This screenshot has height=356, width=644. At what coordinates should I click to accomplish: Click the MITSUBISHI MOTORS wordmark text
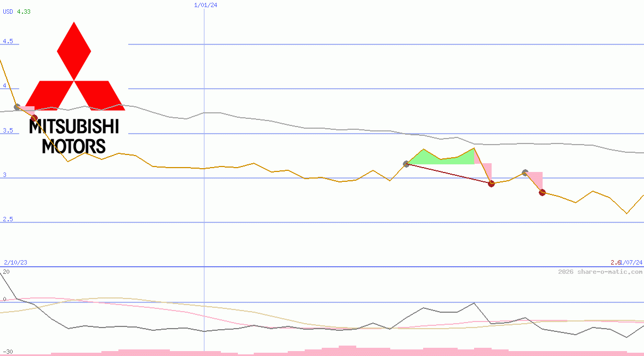click(x=74, y=137)
